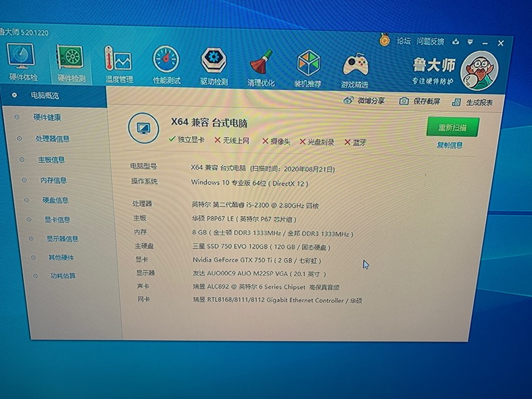Image resolution: width=532 pixels, height=399 pixels.
Task: Click the 摄像头 status item
Action: (x=276, y=141)
